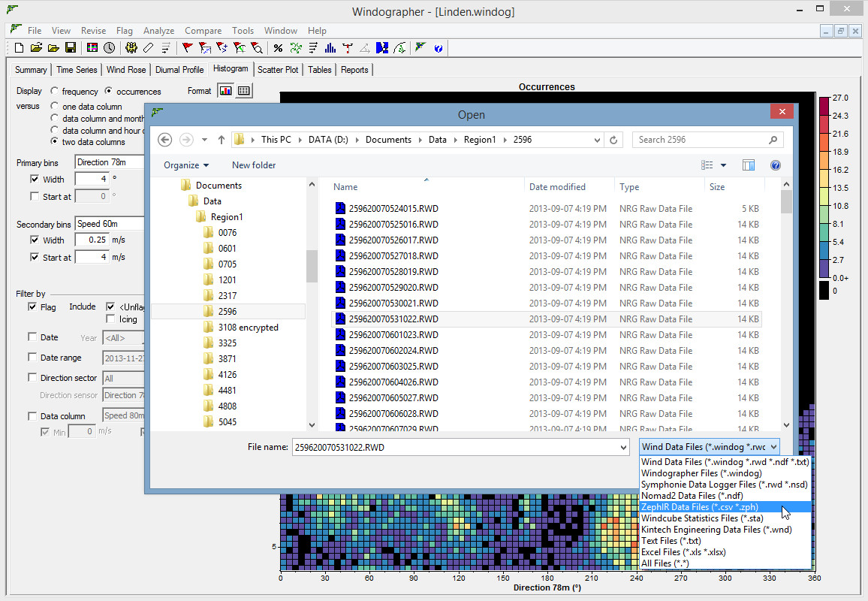Click the colored data table toolbar icon
The image size is (868, 601).
coord(92,48)
